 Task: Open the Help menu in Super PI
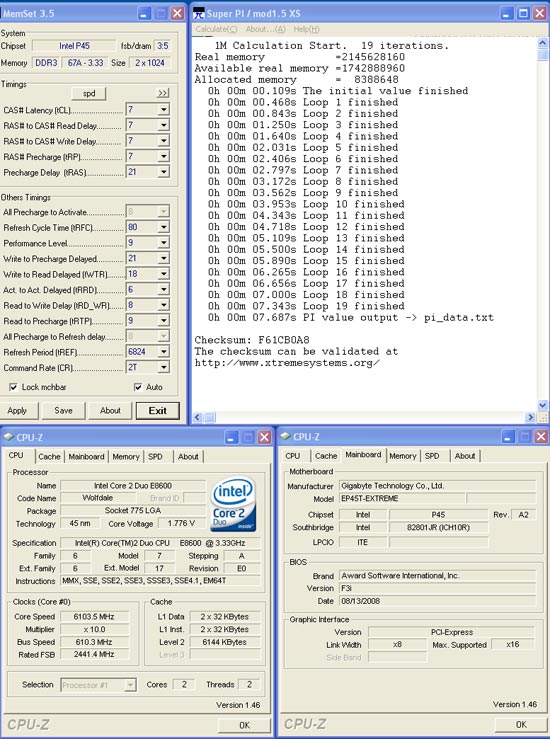(x=306, y=29)
